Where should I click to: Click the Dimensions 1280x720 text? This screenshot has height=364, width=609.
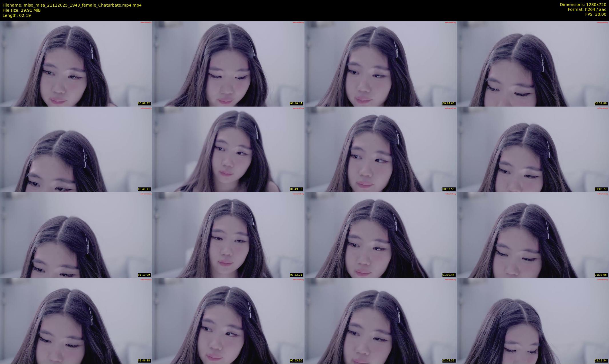pos(583,5)
